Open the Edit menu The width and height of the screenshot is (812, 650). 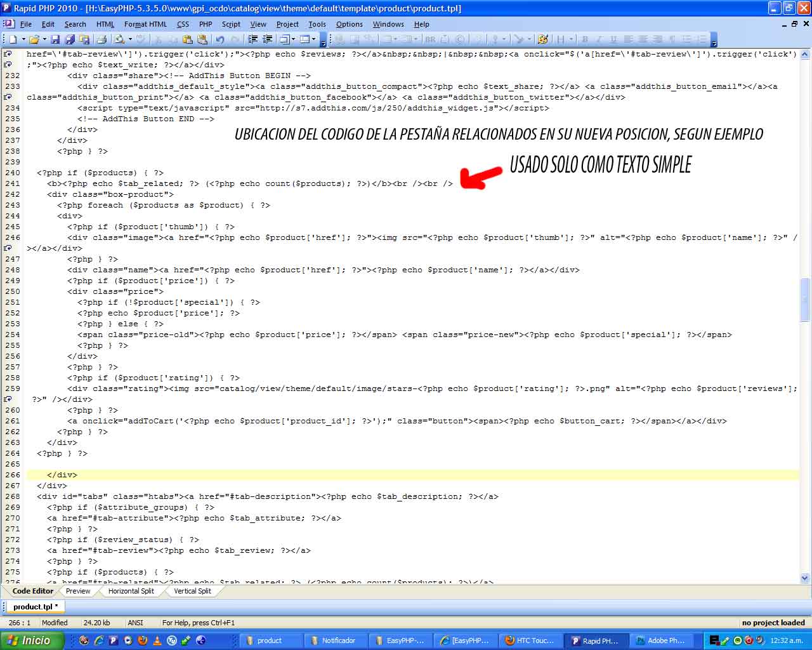(x=48, y=24)
